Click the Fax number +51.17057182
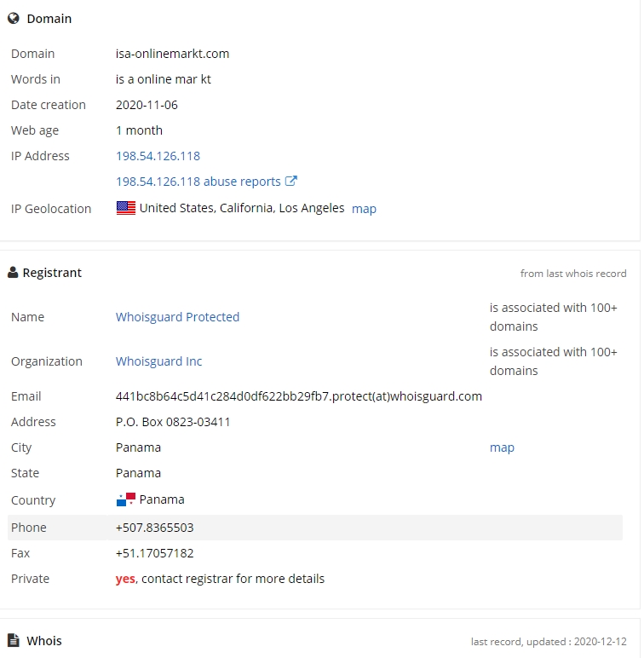 coord(155,553)
